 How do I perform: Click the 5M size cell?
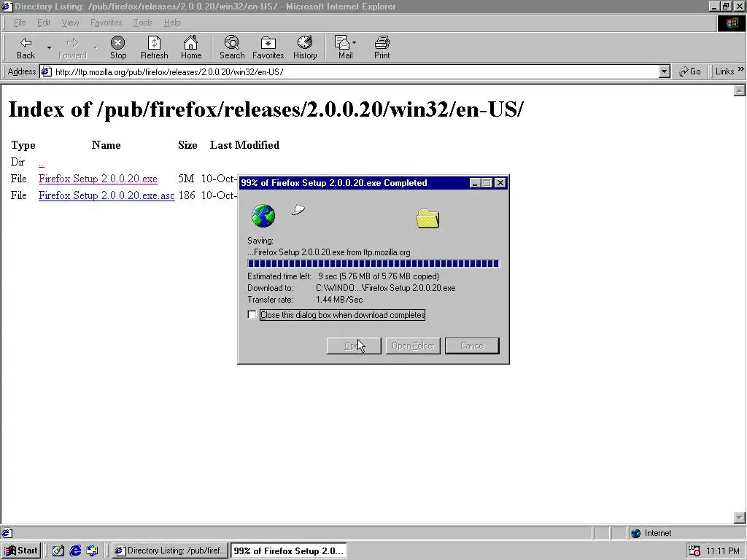pos(186,179)
